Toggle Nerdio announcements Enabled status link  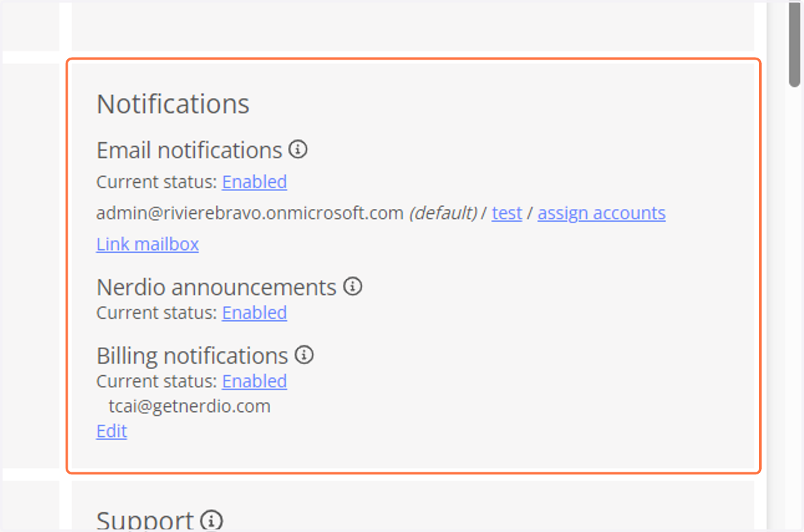click(x=255, y=313)
